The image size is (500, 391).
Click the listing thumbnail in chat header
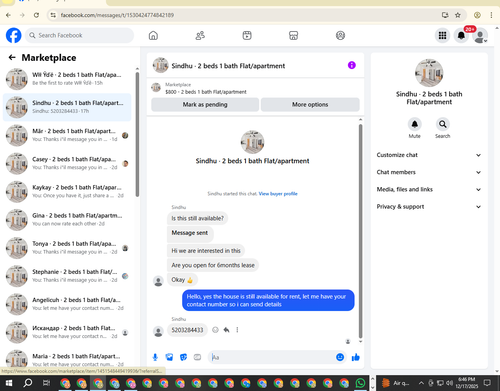(x=160, y=65)
